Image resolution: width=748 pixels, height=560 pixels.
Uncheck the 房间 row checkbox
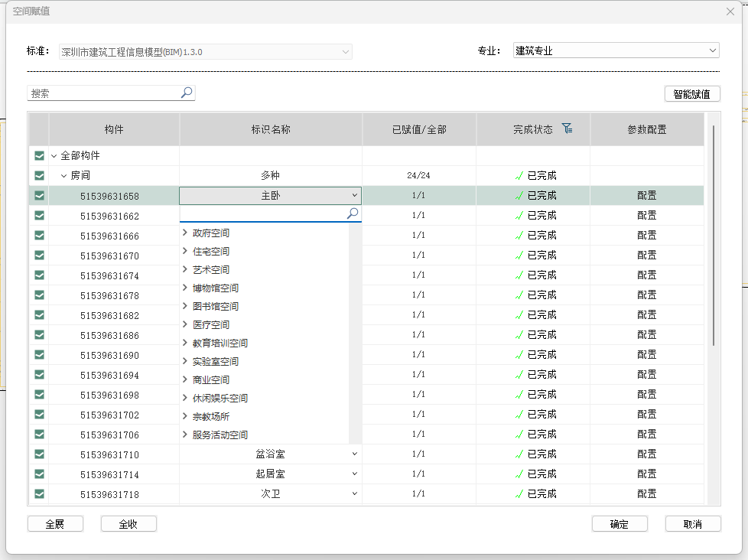tap(39, 175)
